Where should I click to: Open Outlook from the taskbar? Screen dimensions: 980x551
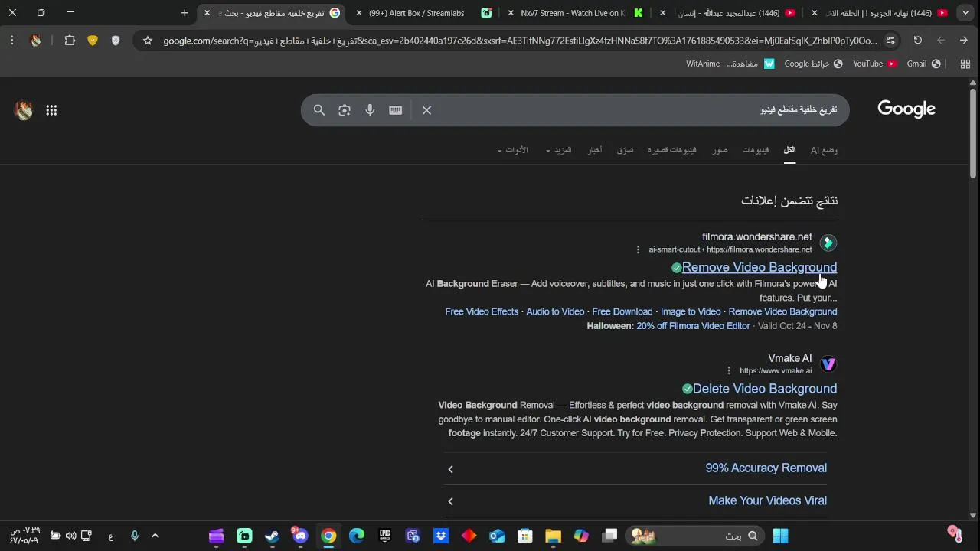(497, 536)
